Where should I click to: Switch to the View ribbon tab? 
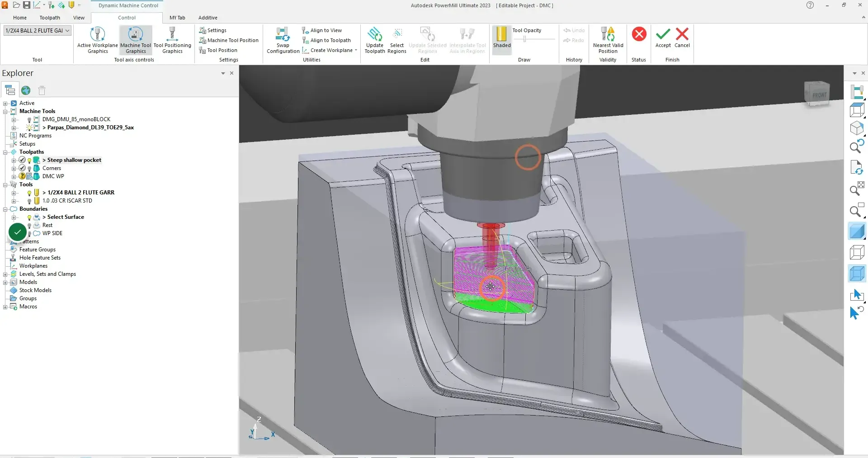tap(79, 18)
